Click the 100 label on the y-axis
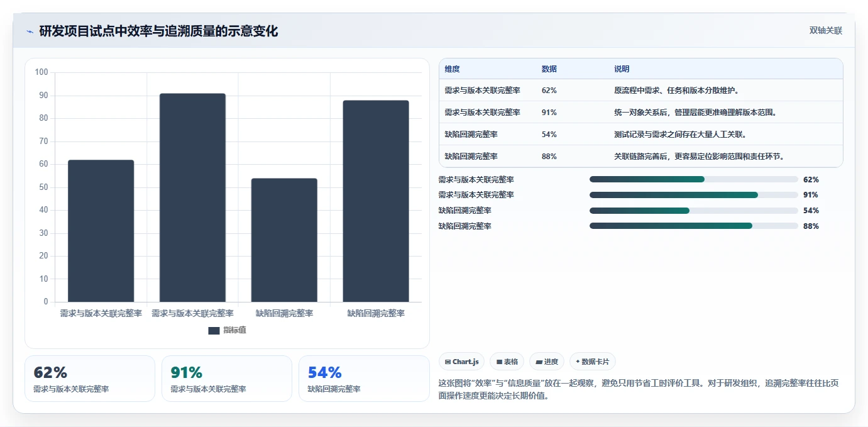The image size is (868, 427). (41, 72)
